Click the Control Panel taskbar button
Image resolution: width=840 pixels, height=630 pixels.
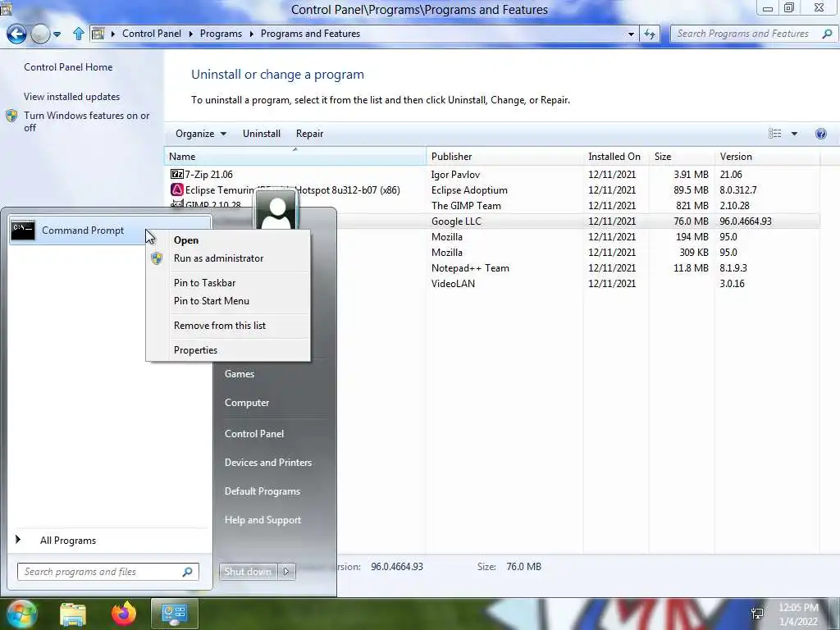[175, 614]
